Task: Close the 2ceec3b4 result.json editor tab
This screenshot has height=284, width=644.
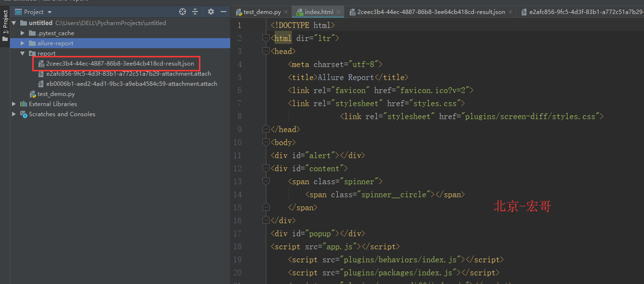Action: coord(510,12)
